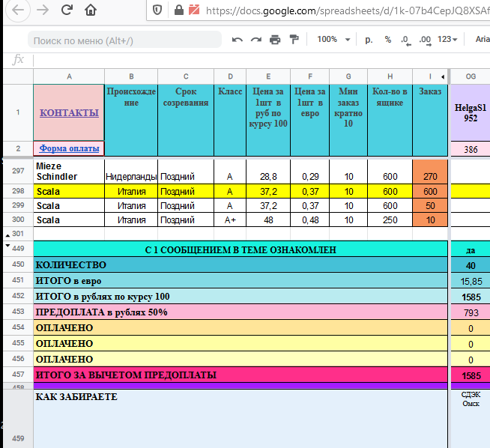Click the Undo arrow in the toolbar
Screen dimensions: 490x448
click(x=238, y=40)
